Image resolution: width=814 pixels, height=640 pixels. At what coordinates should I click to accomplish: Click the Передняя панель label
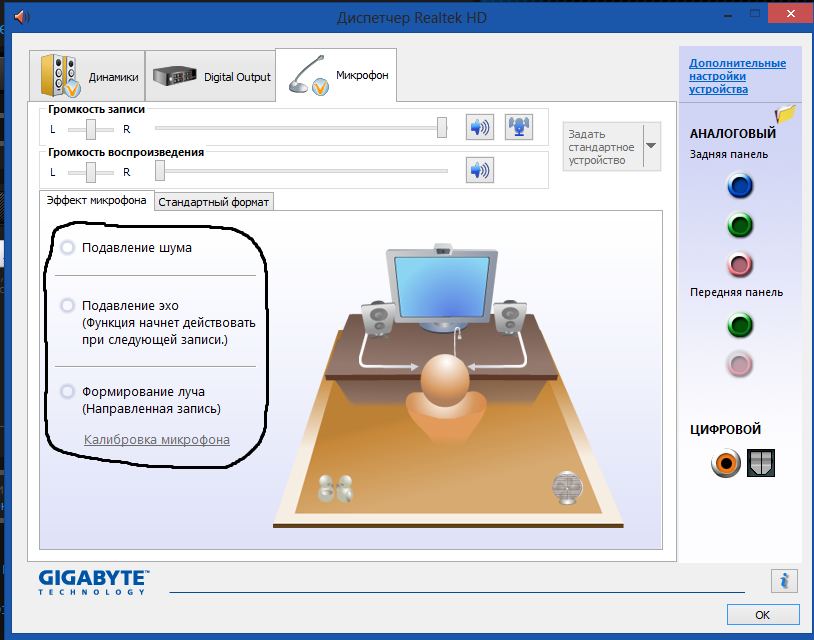736,292
